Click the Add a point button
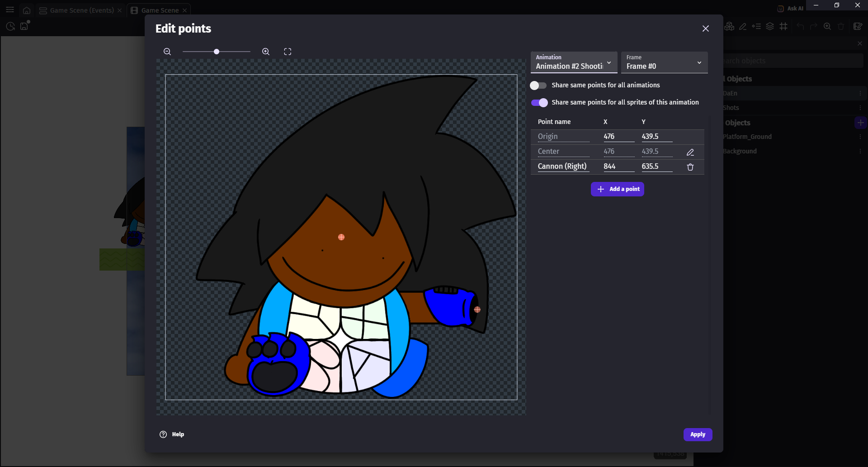The height and width of the screenshot is (467, 868). pyautogui.click(x=617, y=189)
